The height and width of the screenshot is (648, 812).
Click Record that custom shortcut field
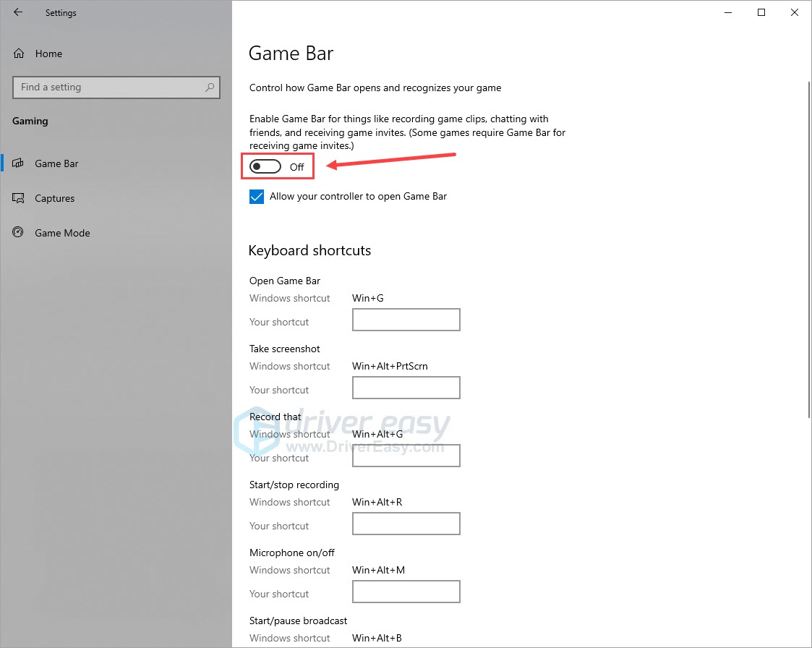pos(406,456)
